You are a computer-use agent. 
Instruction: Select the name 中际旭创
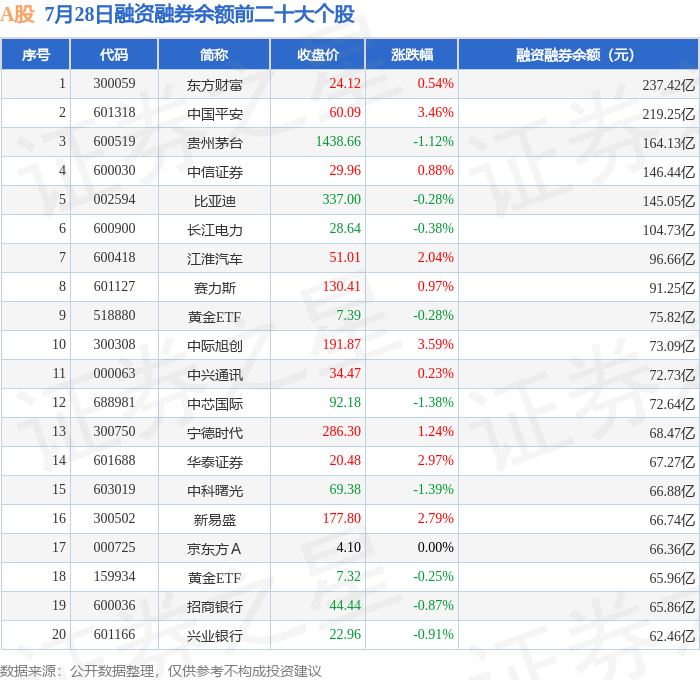tap(215, 346)
